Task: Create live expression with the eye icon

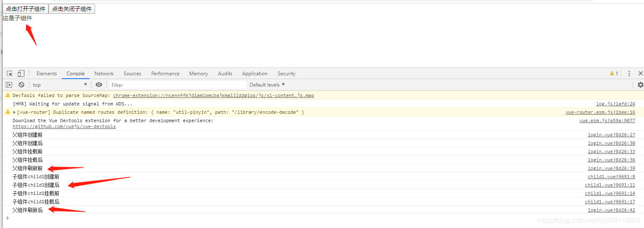Action: 99,85
